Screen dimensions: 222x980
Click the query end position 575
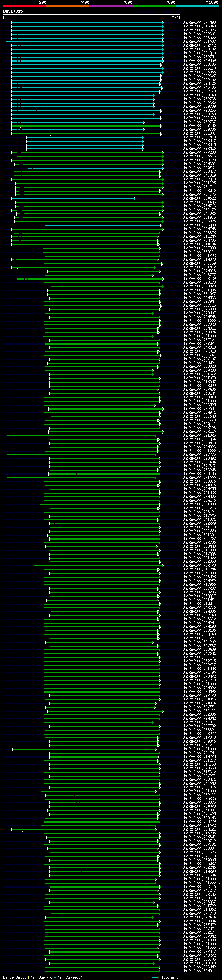pyautogui.click(x=175, y=17)
